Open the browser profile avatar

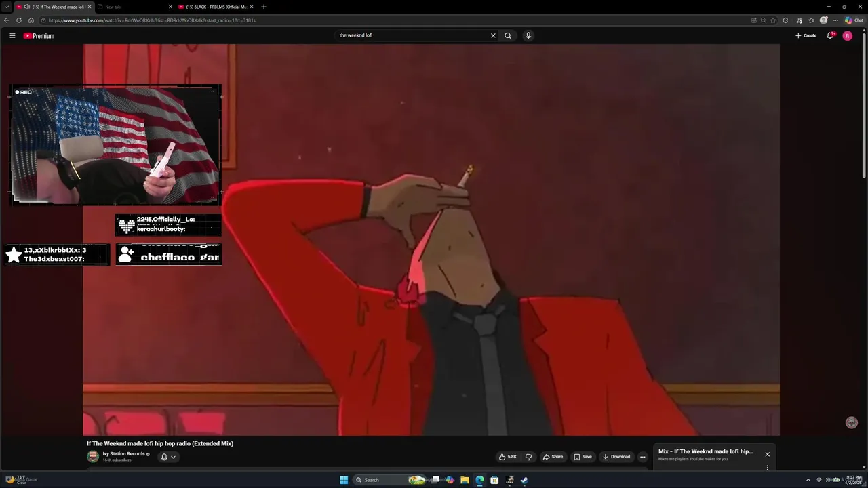coord(824,20)
